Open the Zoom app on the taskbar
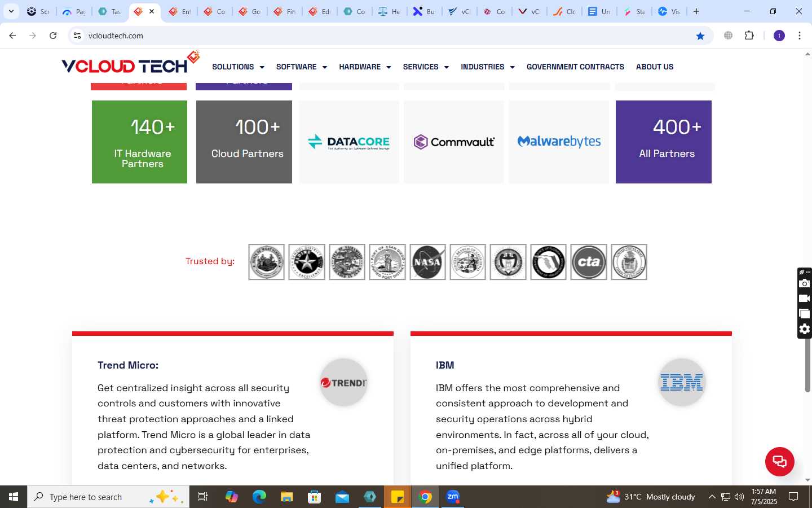Image resolution: width=812 pixels, height=508 pixels. click(x=453, y=497)
